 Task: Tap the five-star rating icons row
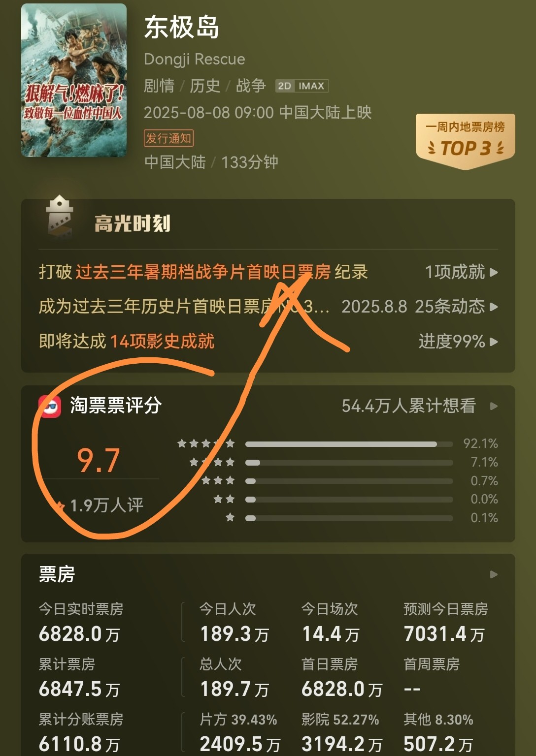coord(206,443)
